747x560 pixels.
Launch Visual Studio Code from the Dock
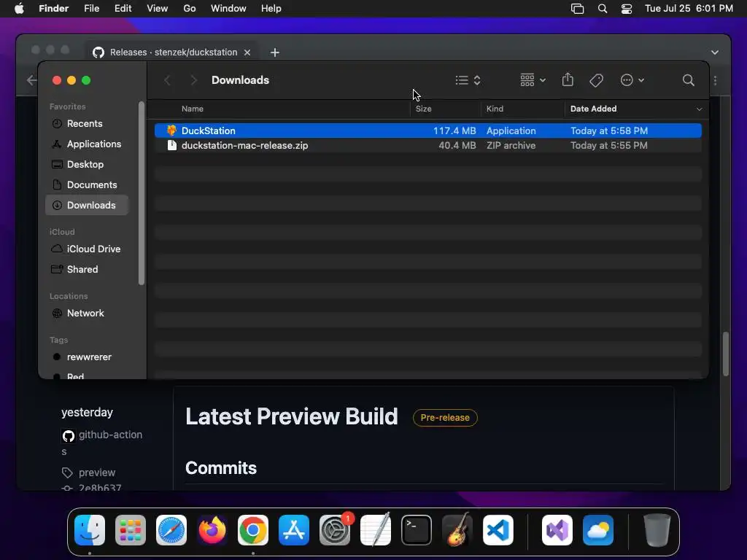click(498, 530)
